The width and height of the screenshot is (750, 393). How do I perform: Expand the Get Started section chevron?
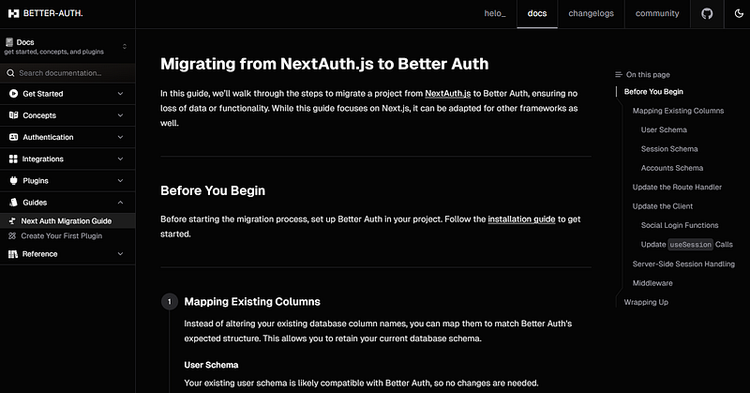coord(121,94)
